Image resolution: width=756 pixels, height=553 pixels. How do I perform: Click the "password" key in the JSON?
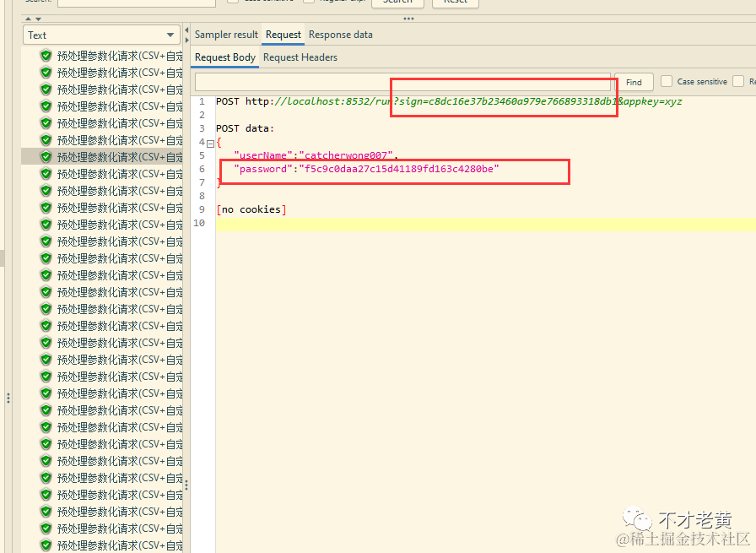pos(263,169)
